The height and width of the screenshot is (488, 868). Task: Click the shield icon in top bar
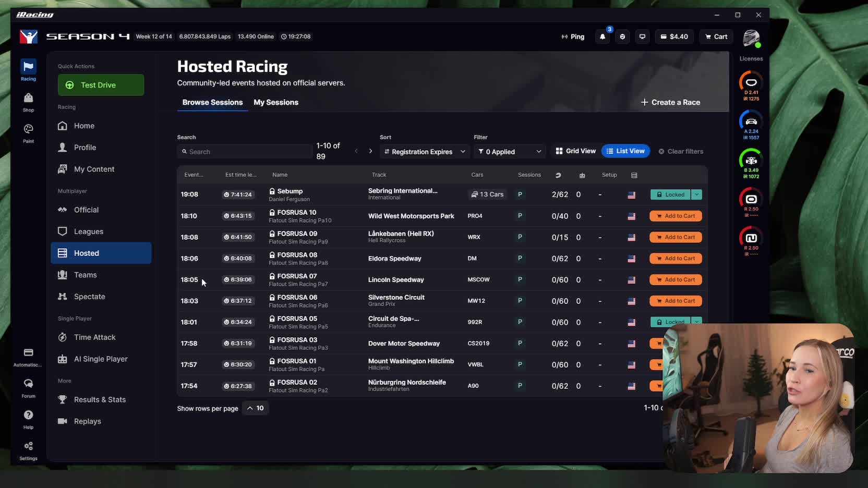click(x=622, y=36)
